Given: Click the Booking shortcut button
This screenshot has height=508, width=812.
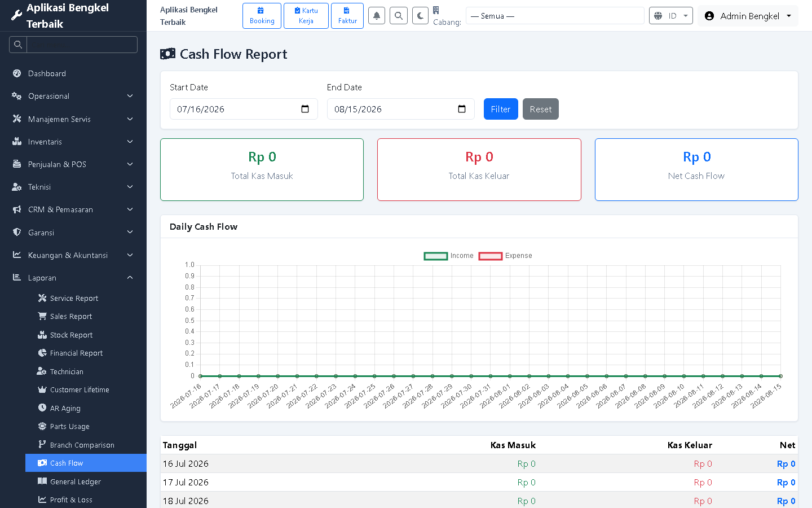Looking at the screenshot, I should point(262,16).
